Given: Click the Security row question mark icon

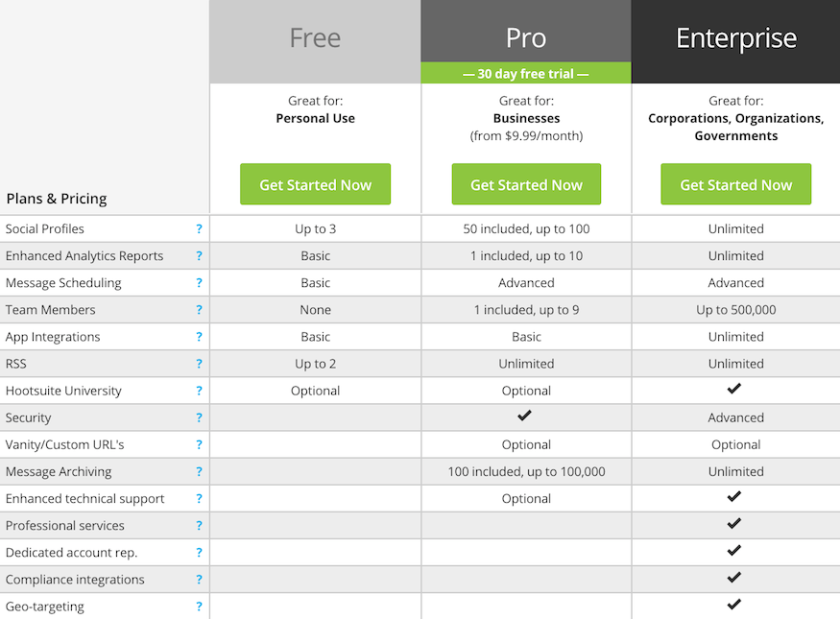Looking at the screenshot, I should pyautogui.click(x=199, y=417).
